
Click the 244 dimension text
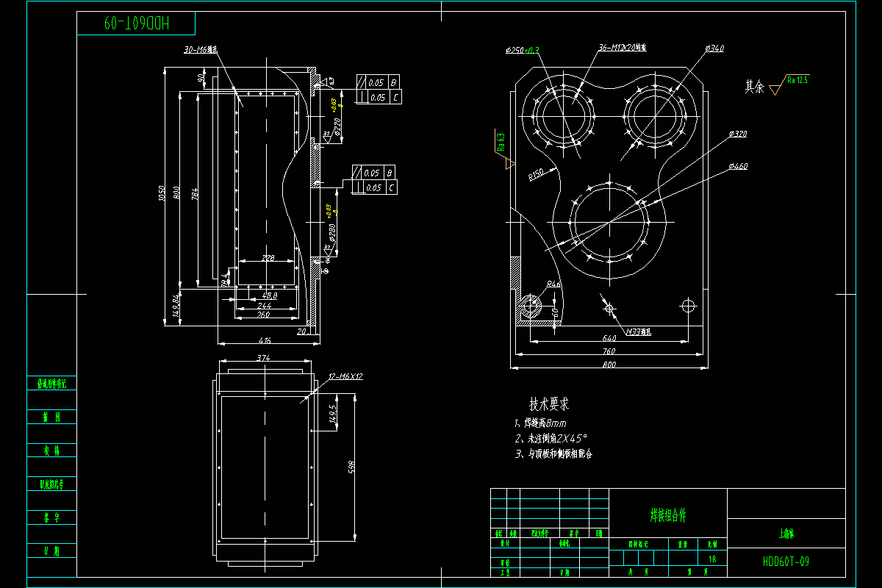click(x=264, y=306)
